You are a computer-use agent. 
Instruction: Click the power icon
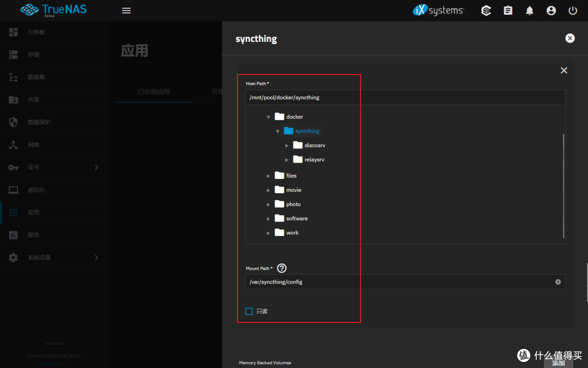[573, 10]
